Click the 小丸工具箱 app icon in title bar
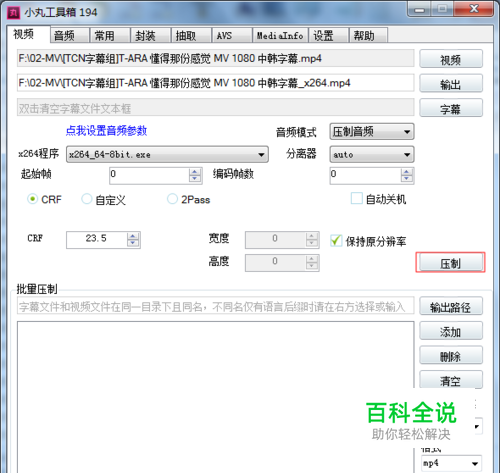 pos(14,13)
